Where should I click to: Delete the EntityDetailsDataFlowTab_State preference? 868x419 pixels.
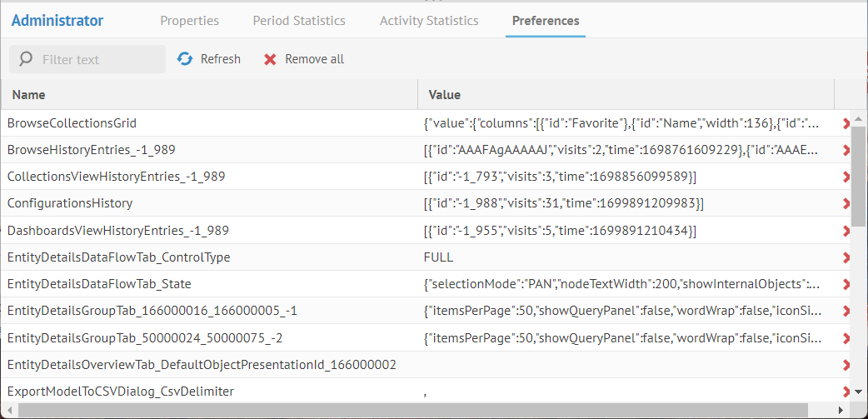coord(846,284)
